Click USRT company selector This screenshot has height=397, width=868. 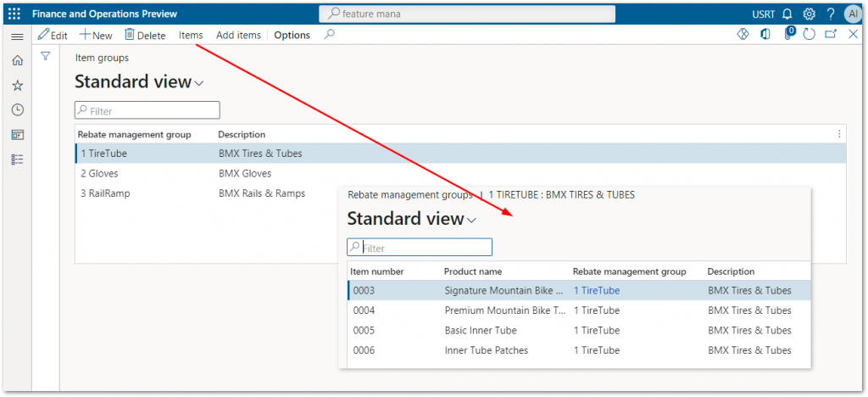coord(764,14)
